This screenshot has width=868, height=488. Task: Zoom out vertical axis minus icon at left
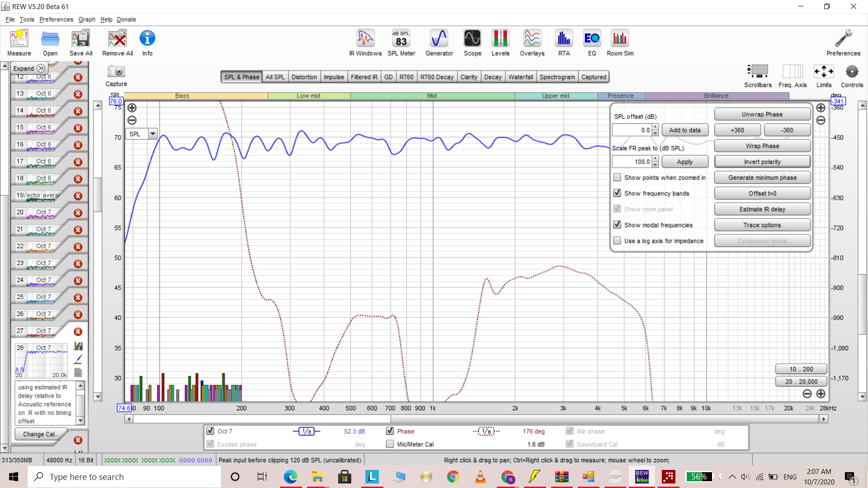tap(132, 120)
